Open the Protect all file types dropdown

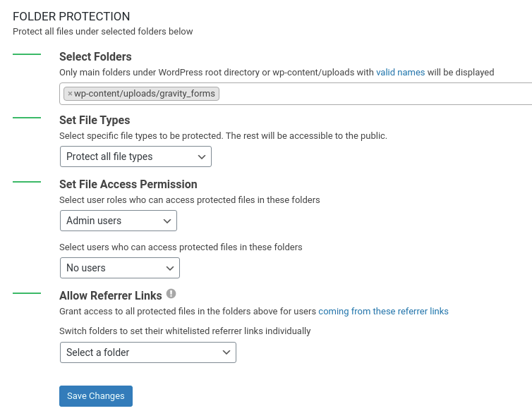135,156
